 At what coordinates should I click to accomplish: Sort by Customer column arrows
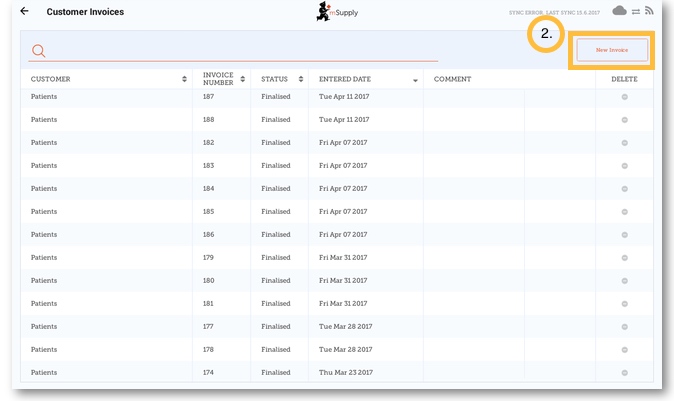[x=184, y=79]
